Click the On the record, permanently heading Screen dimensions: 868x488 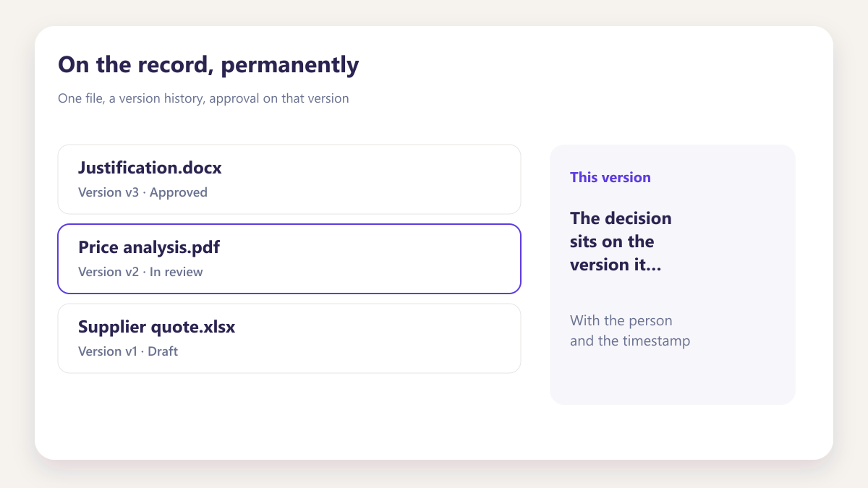pos(208,65)
